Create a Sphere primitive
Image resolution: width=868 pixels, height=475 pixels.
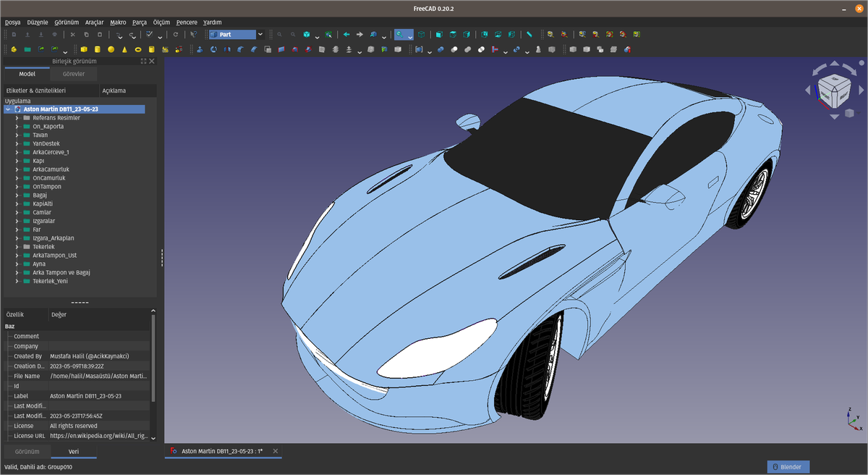pyautogui.click(x=111, y=49)
